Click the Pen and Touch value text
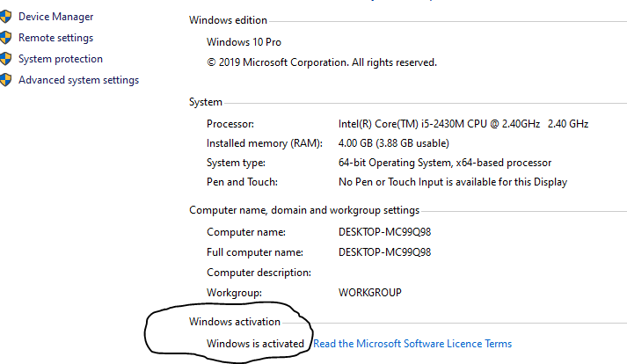The width and height of the screenshot is (627, 364). pyautogui.click(x=453, y=182)
